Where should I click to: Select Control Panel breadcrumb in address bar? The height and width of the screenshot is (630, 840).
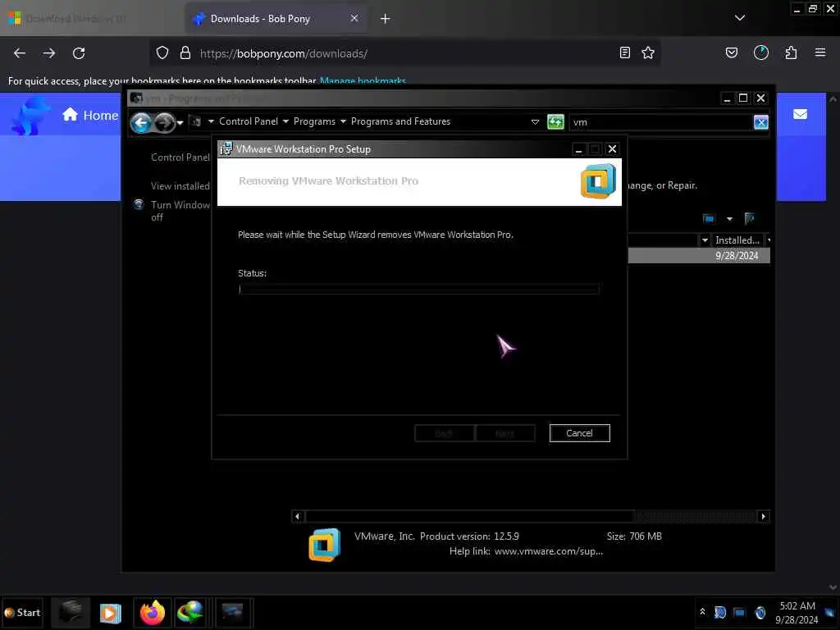point(249,121)
